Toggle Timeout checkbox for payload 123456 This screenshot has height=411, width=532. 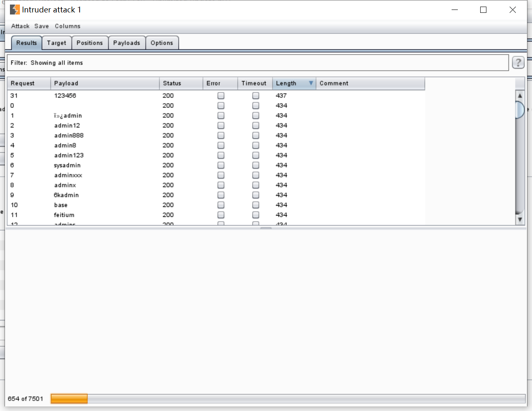click(256, 96)
